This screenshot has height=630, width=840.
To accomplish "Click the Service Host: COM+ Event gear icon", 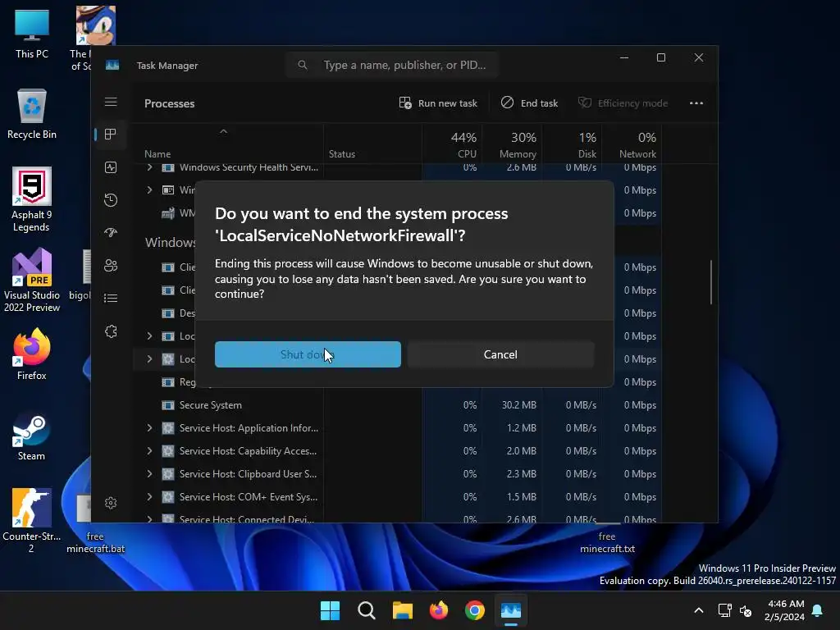I will coord(168,496).
